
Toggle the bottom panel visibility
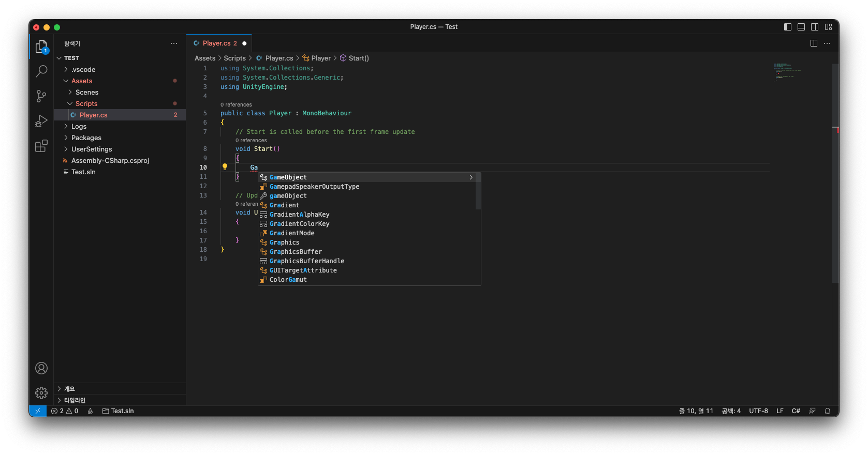[801, 27]
